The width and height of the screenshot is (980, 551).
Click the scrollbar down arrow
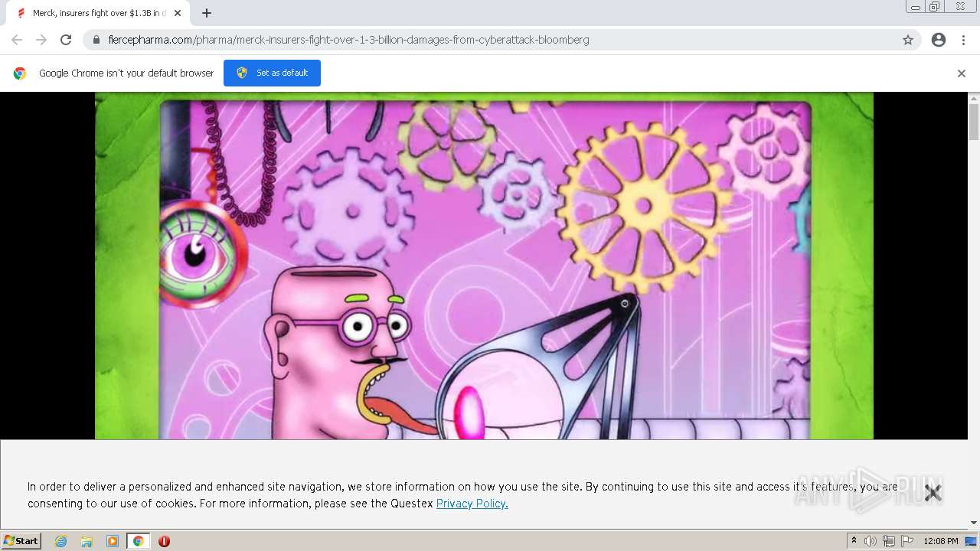(x=974, y=523)
